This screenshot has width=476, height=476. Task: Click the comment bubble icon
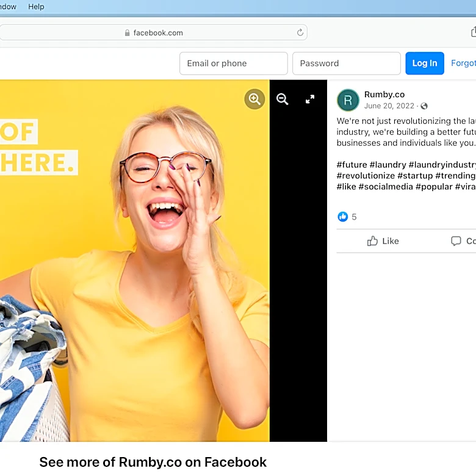click(456, 241)
